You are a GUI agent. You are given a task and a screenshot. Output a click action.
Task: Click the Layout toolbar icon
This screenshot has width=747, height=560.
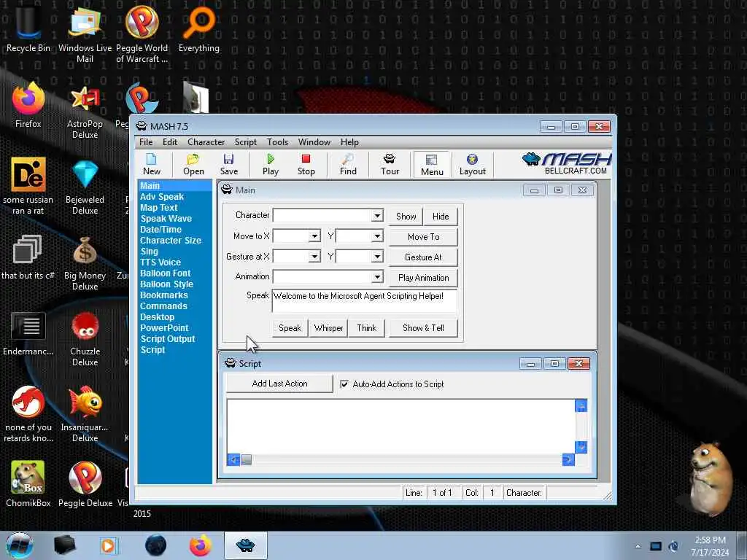472,165
